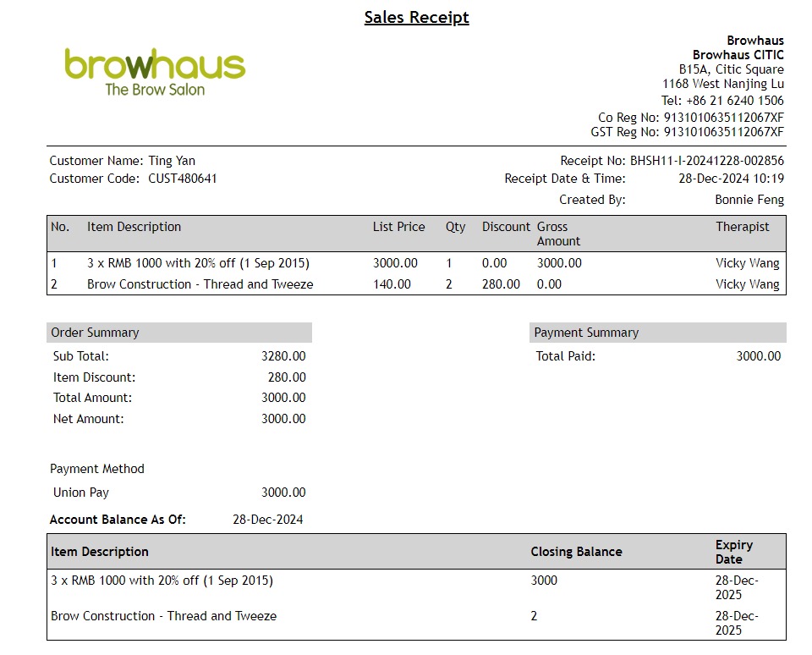This screenshot has height=655, width=812.
Task: Click receipt number BHSH11-I-20241228-002856
Action: click(707, 161)
